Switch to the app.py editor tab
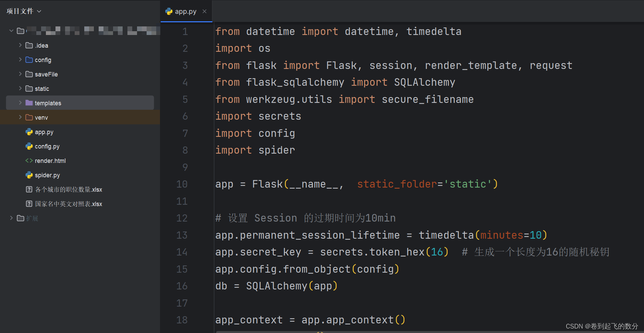The width and height of the screenshot is (644, 333). (x=185, y=11)
